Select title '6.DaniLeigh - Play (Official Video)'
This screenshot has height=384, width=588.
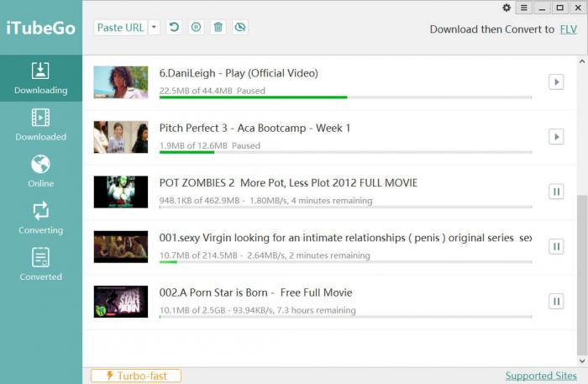239,73
